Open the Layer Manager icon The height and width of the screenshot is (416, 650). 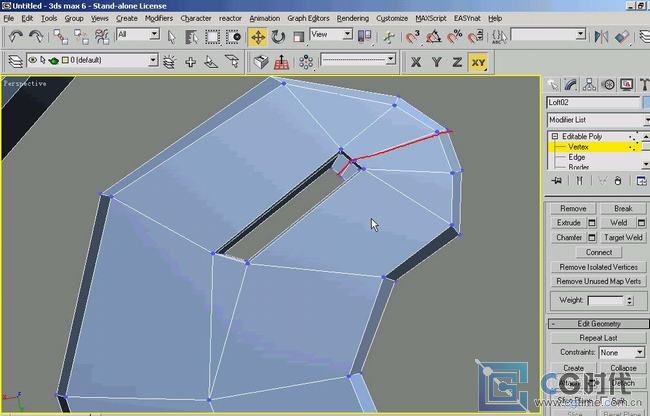pyautogui.click(x=15, y=62)
